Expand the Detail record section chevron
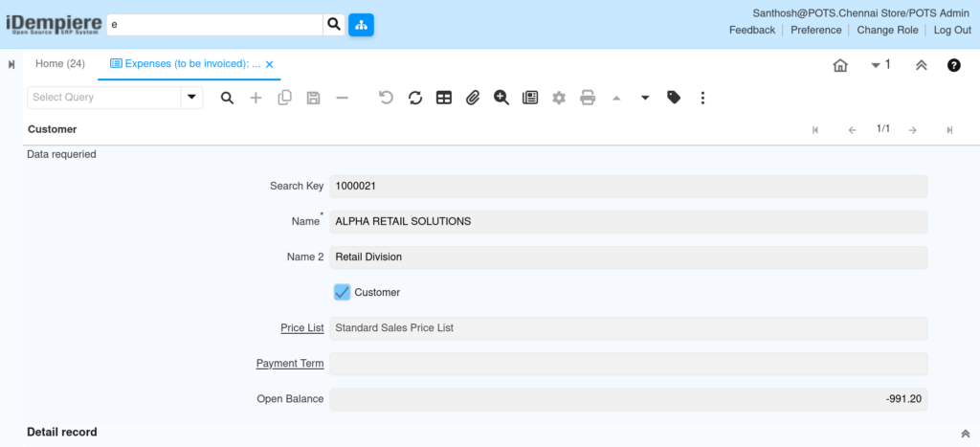Image resolution: width=980 pixels, height=447 pixels. point(966,434)
